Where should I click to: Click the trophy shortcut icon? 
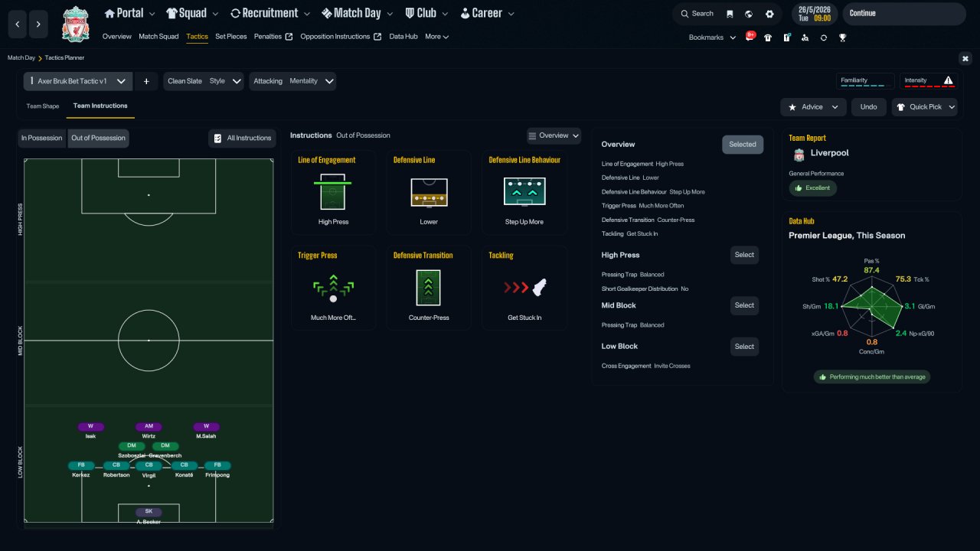pyautogui.click(x=842, y=37)
